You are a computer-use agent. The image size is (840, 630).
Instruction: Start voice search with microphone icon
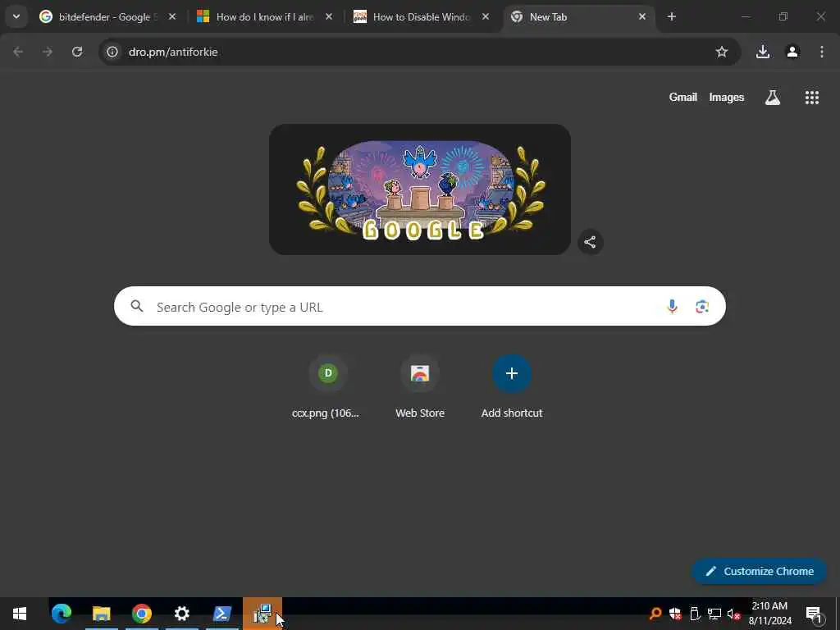[673, 307]
